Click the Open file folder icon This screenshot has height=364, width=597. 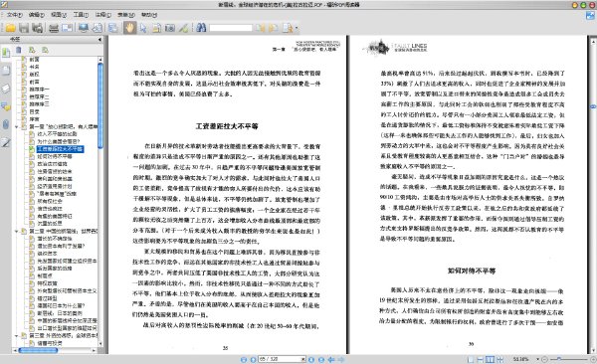tap(11, 28)
